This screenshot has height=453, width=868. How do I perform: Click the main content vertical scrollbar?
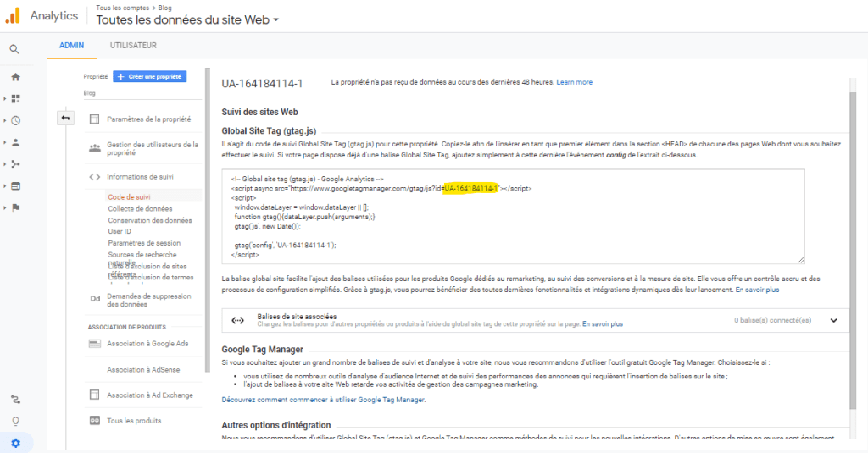point(853,249)
